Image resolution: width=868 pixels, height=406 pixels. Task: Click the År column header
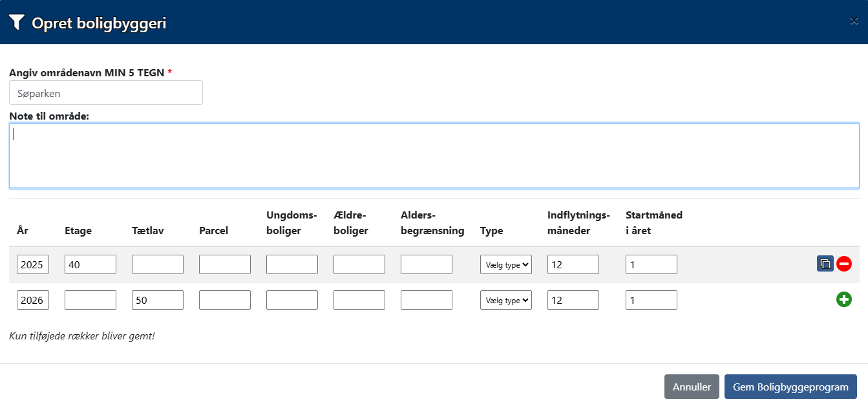[23, 230]
